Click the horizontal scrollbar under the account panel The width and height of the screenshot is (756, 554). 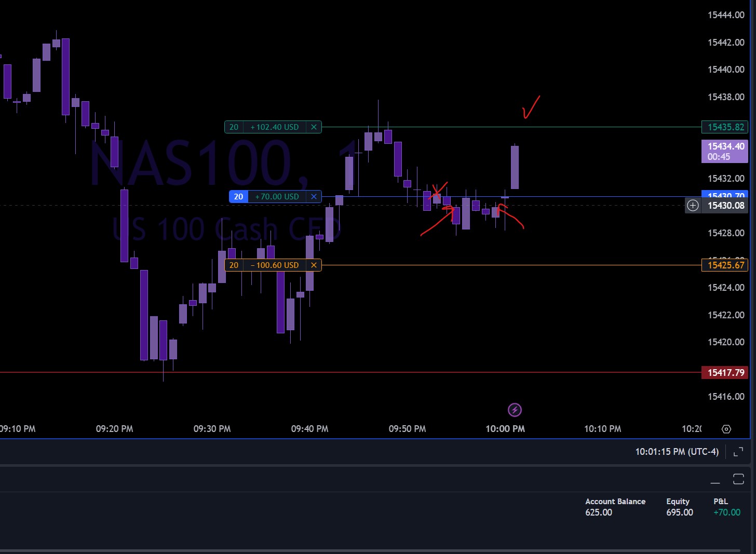pos(370,550)
